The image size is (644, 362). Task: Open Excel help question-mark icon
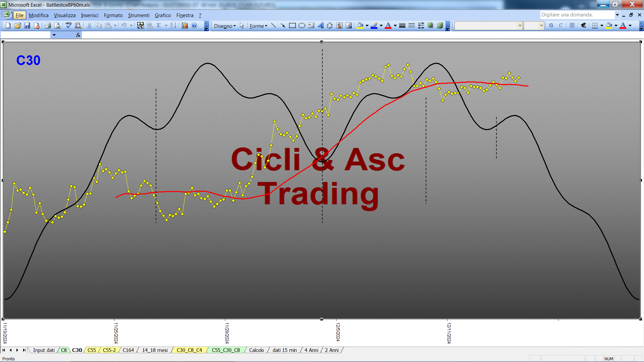(194, 25)
